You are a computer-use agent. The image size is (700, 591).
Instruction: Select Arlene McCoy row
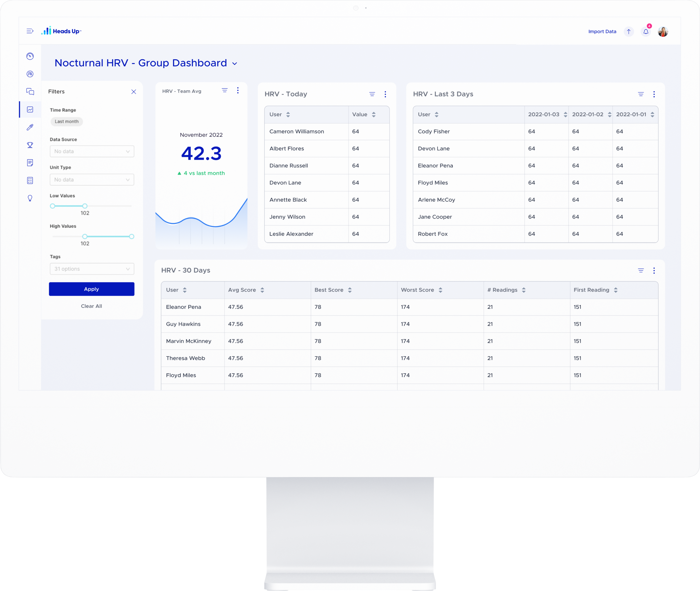pos(535,200)
